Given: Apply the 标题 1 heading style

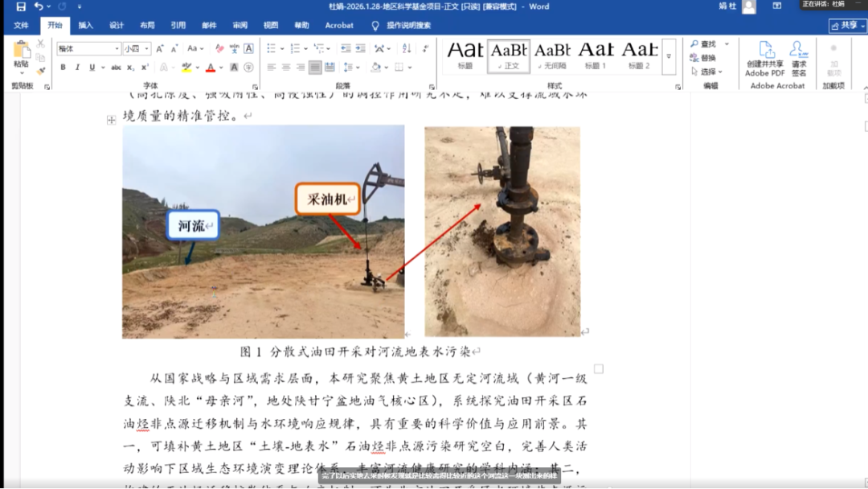Looking at the screenshot, I should pos(596,56).
